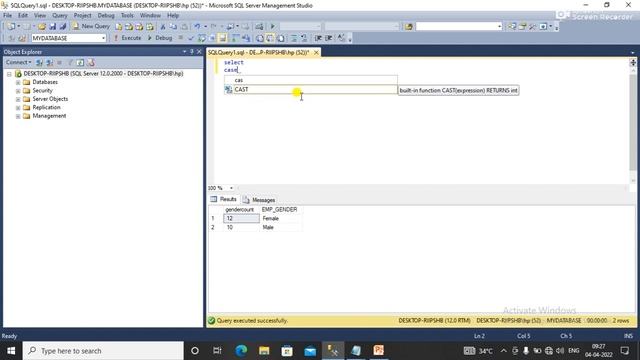The image size is (640, 360).
Task: Open the Query menu
Action: tap(60, 16)
